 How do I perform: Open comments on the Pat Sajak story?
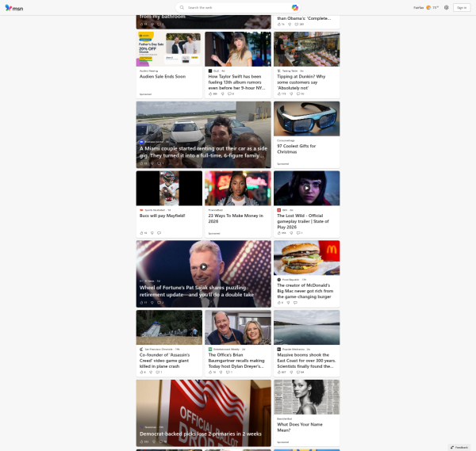click(159, 303)
